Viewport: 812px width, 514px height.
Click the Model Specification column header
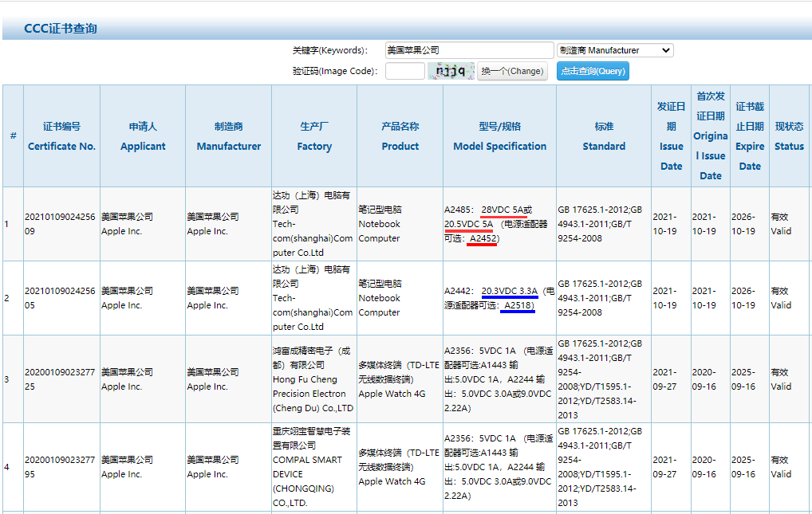click(500, 136)
